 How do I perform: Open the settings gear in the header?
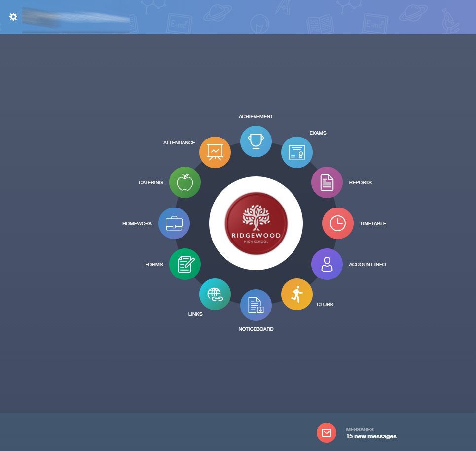coord(13,17)
